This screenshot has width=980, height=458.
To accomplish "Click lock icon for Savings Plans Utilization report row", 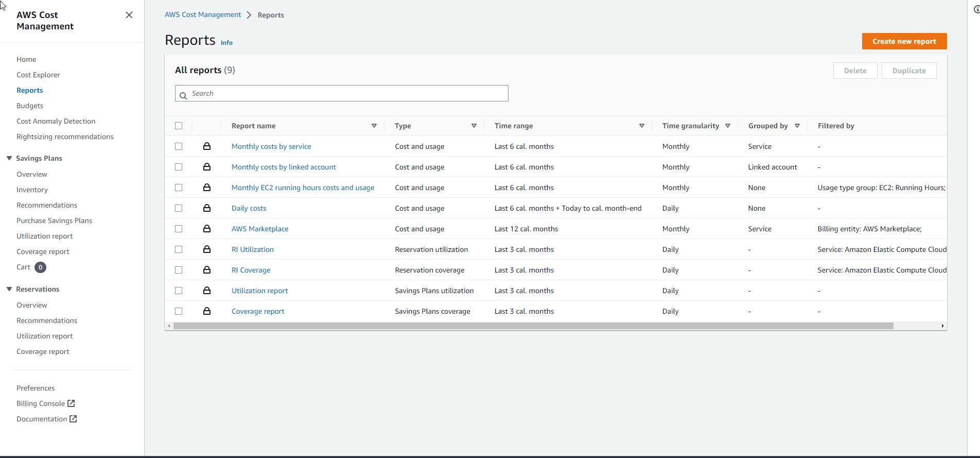I will (x=207, y=291).
